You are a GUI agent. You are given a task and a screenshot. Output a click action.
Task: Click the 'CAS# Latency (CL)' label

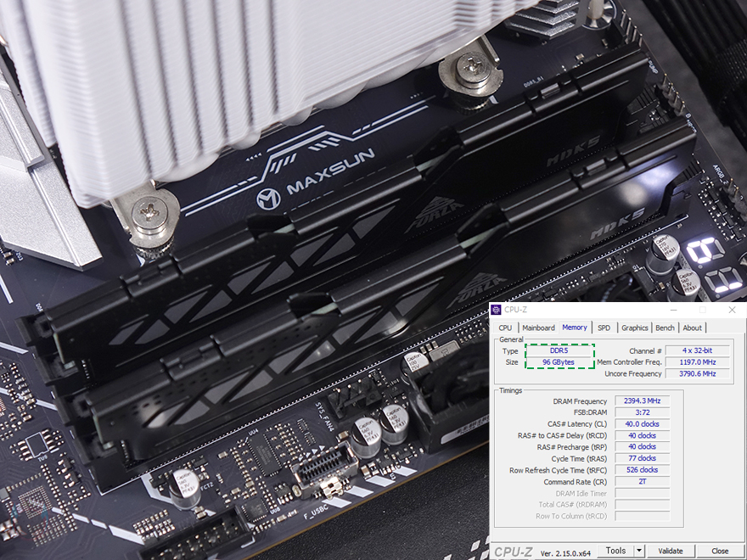click(x=577, y=424)
